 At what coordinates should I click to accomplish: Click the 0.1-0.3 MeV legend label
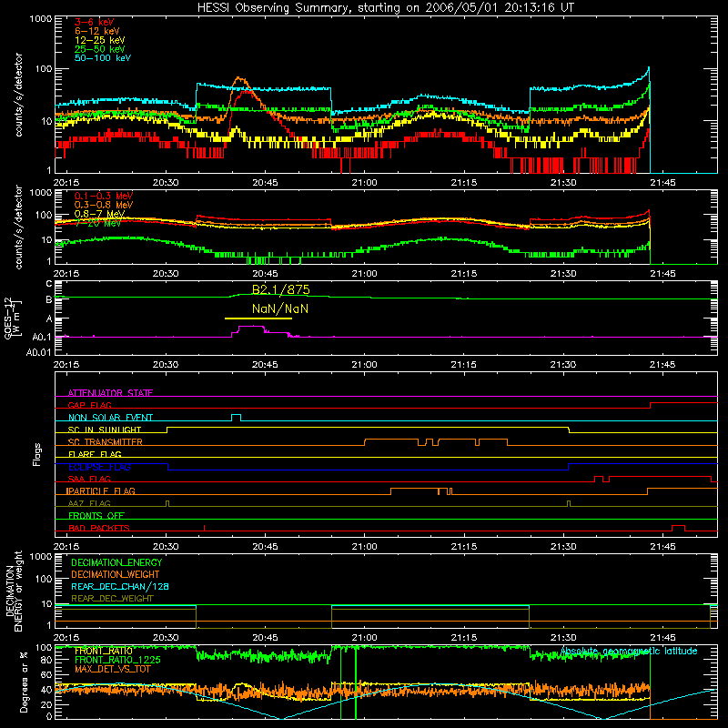pos(104,196)
